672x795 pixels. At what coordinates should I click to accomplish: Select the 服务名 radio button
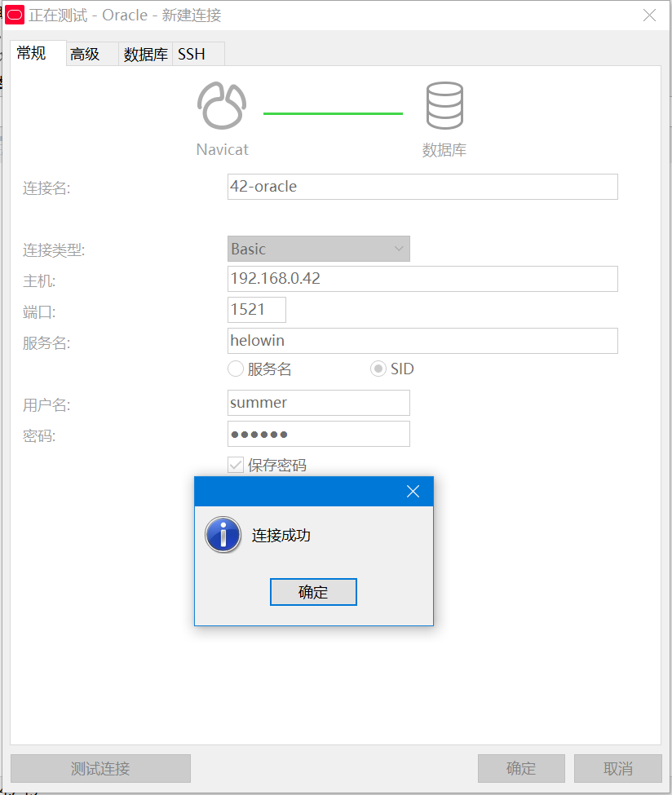[x=236, y=369]
